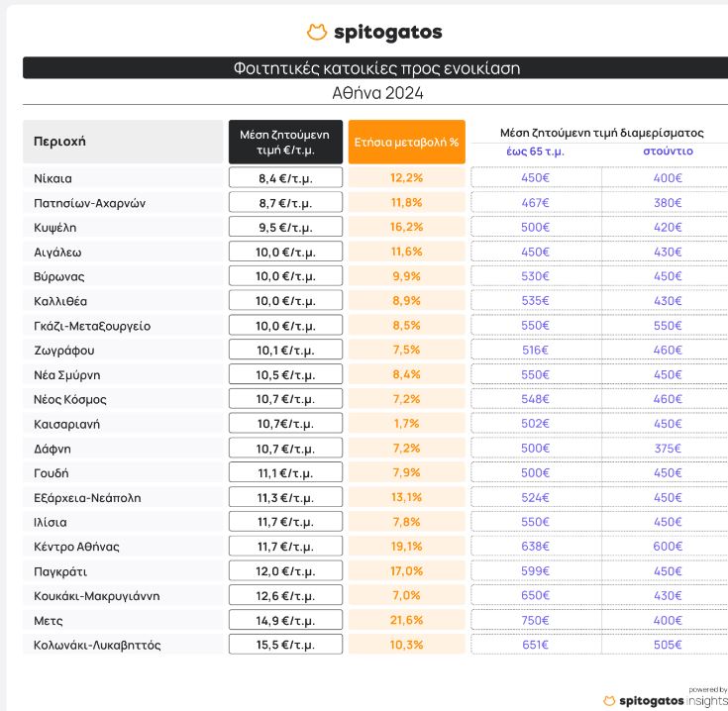Select the 'έως 65 τ.μ.' column subheader

(x=535, y=152)
